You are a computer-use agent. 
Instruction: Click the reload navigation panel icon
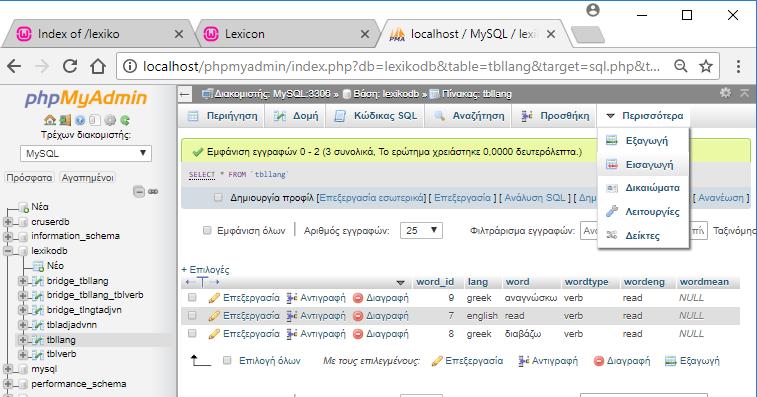pos(125,120)
